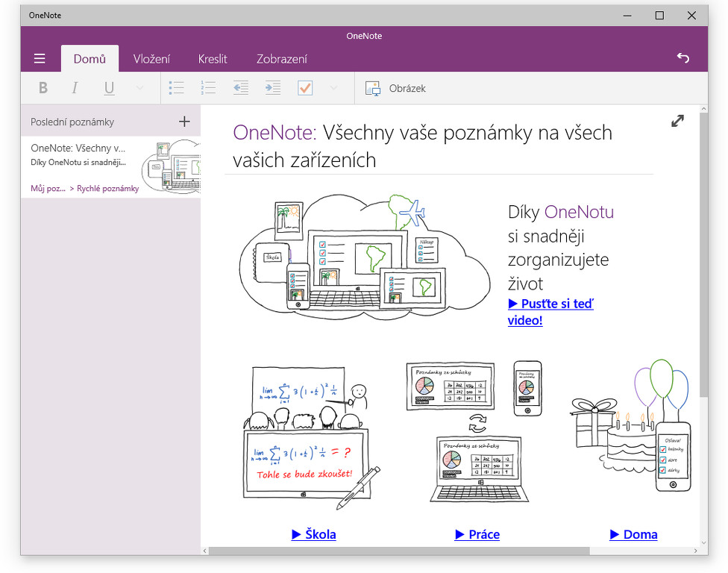Minimize the OneNote window
The height and width of the screenshot is (573, 728).
coord(627,16)
